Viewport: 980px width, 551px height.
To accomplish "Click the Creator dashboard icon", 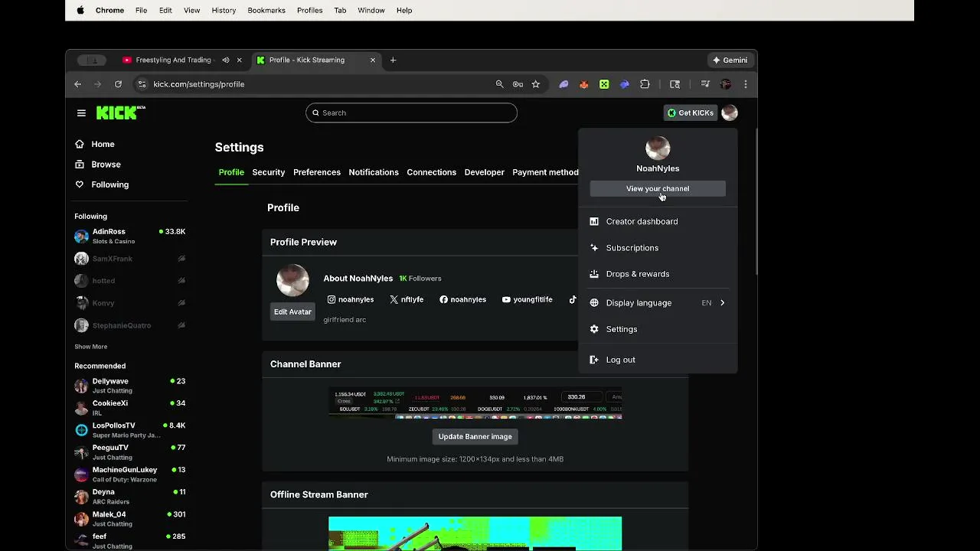I will coord(594,221).
